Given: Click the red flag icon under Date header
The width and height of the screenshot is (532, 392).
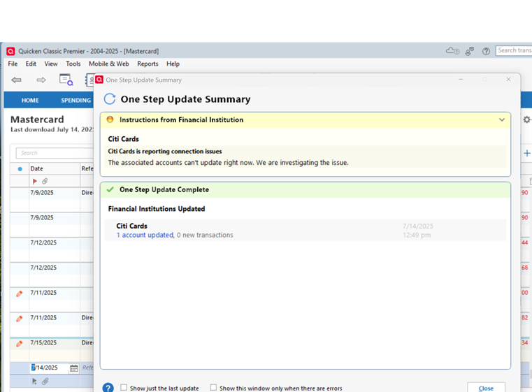Looking at the screenshot, I should tap(35, 181).
